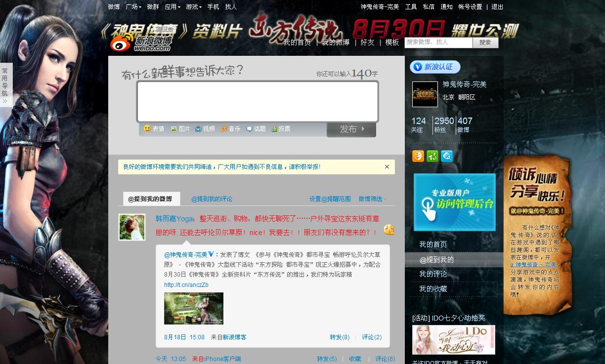
Task: Open the 表情 emoticon picker
Action: point(154,129)
